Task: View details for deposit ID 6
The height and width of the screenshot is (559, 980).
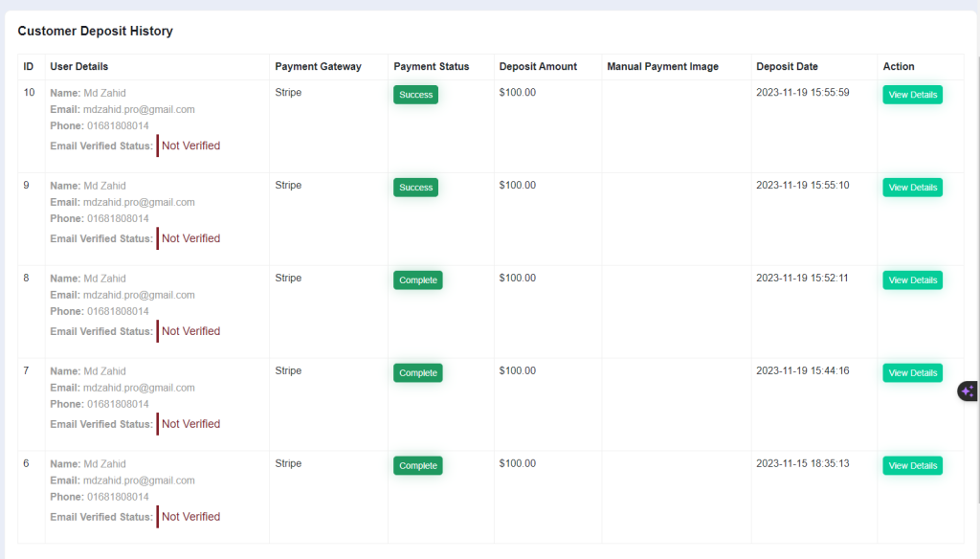Action: click(912, 466)
